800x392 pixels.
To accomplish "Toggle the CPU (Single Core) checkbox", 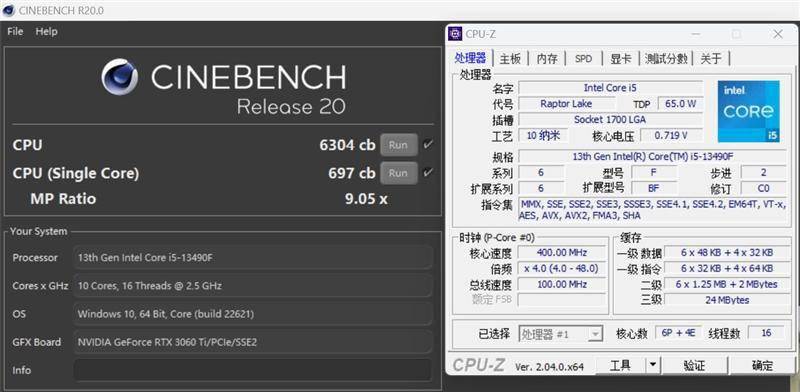I will click(428, 173).
